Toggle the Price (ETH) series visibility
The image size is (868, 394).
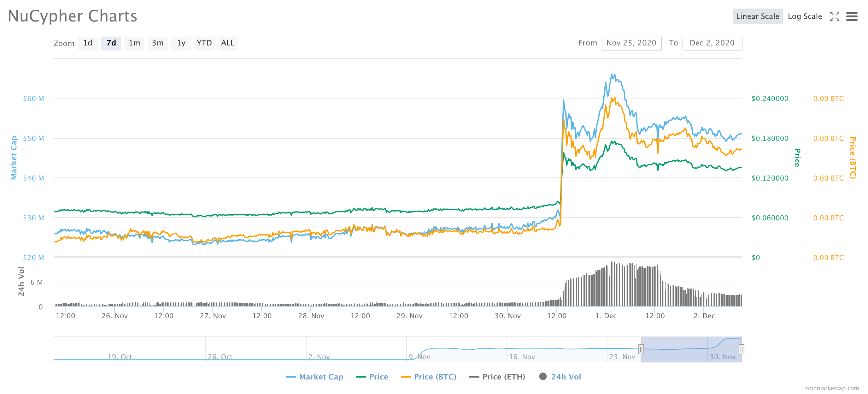(503, 377)
